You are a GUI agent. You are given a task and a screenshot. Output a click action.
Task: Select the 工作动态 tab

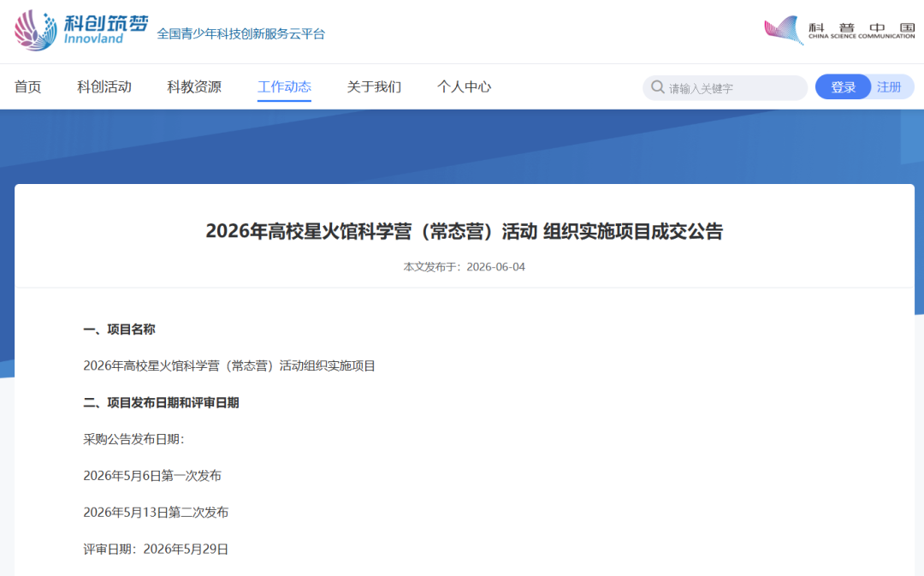pyautogui.click(x=284, y=86)
